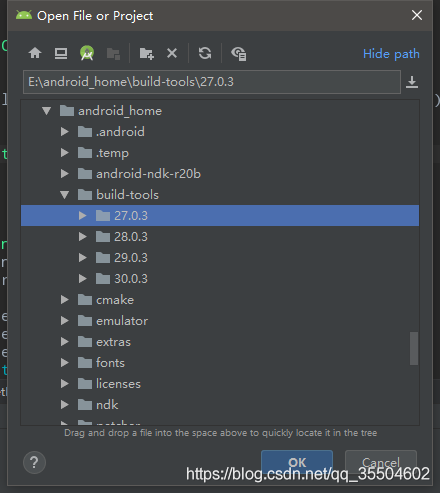The height and width of the screenshot is (493, 440).
Task: Refresh the file tree
Action: point(205,53)
